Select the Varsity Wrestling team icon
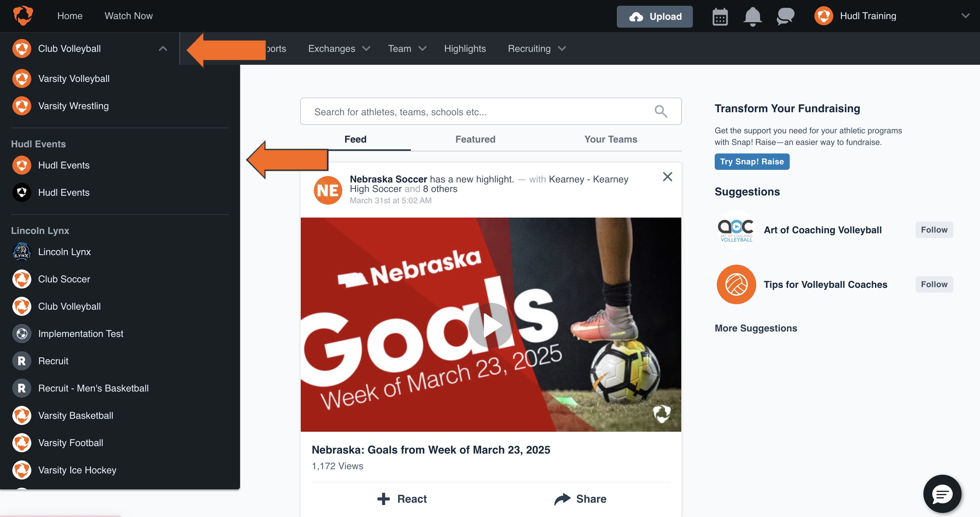 [22, 106]
